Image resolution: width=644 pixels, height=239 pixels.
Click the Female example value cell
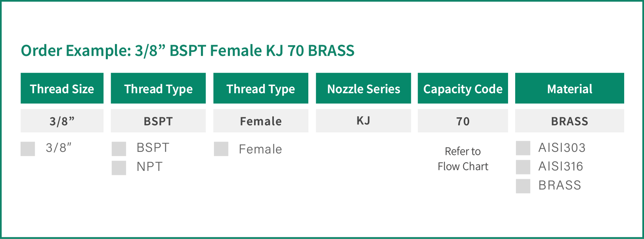[261, 121]
